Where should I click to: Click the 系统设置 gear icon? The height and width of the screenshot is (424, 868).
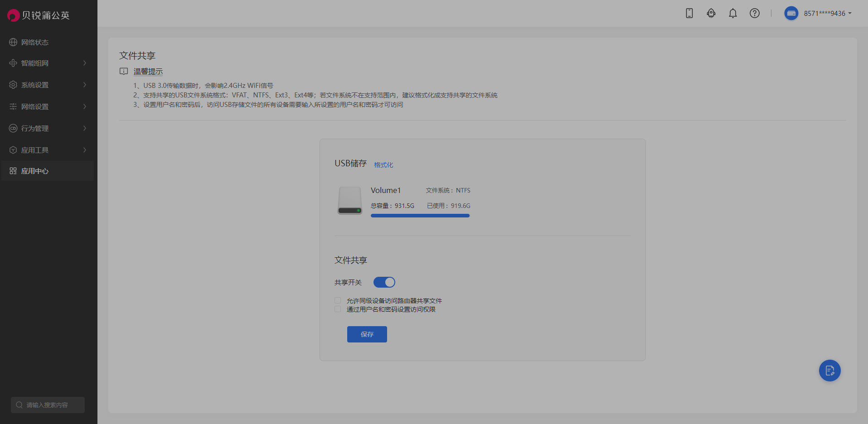click(13, 85)
